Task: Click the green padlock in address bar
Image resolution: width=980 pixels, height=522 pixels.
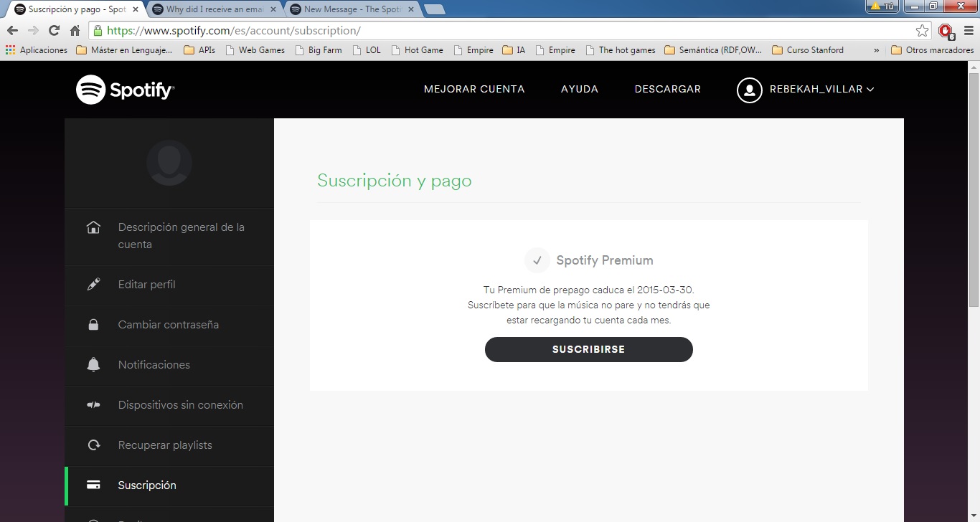Action: (x=98, y=31)
